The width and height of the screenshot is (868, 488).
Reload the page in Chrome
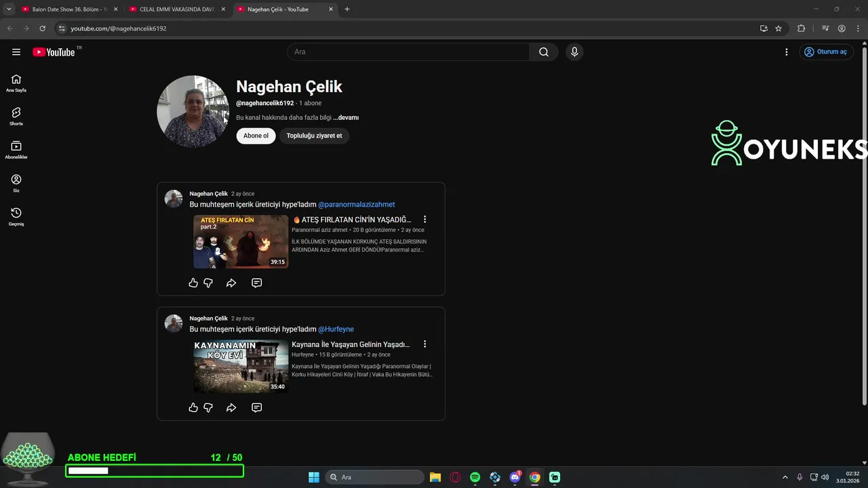tap(42, 28)
